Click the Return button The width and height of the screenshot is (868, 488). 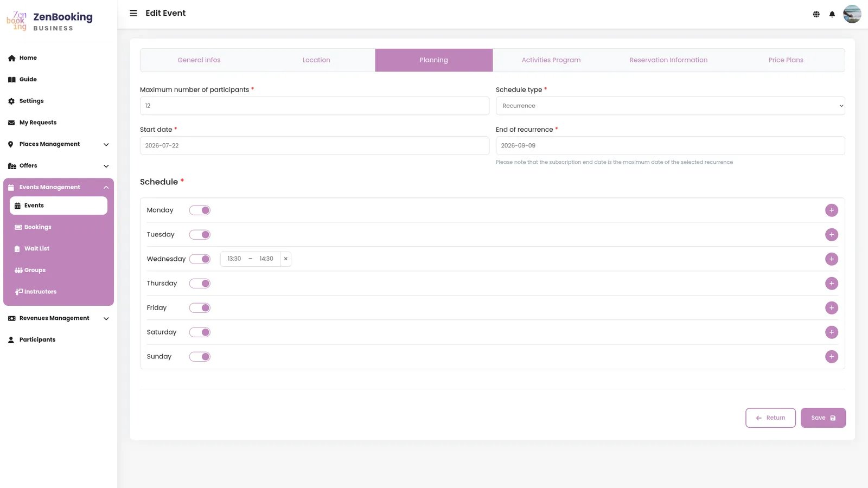[770, 418]
